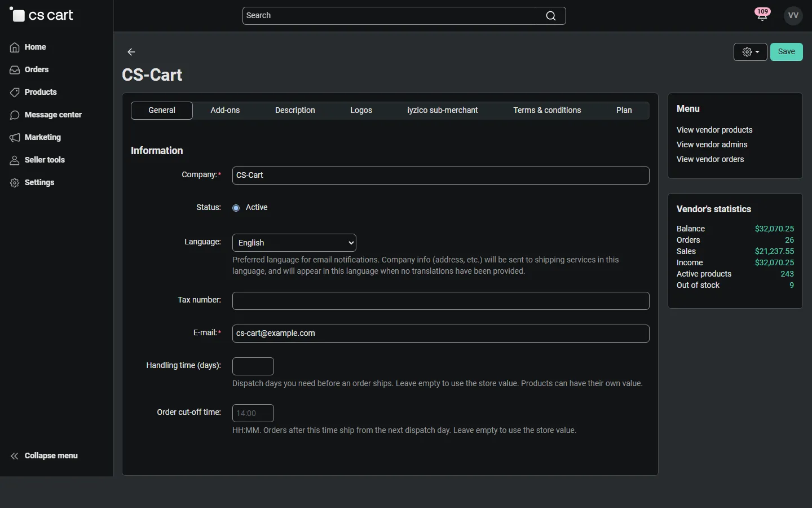Open the Logos tab
This screenshot has height=508, width=812.
click(361, 111)
